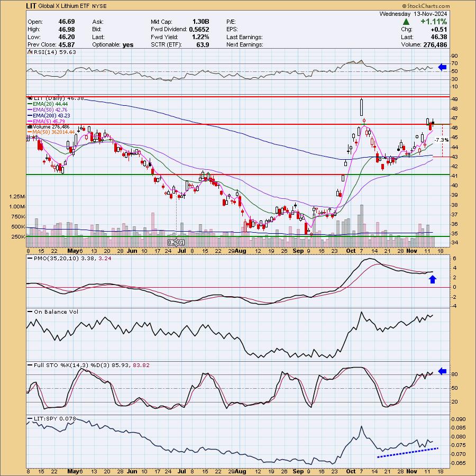Click the NYSE exchange label
The image size is (476, 476).
click(x=99, y=6)
